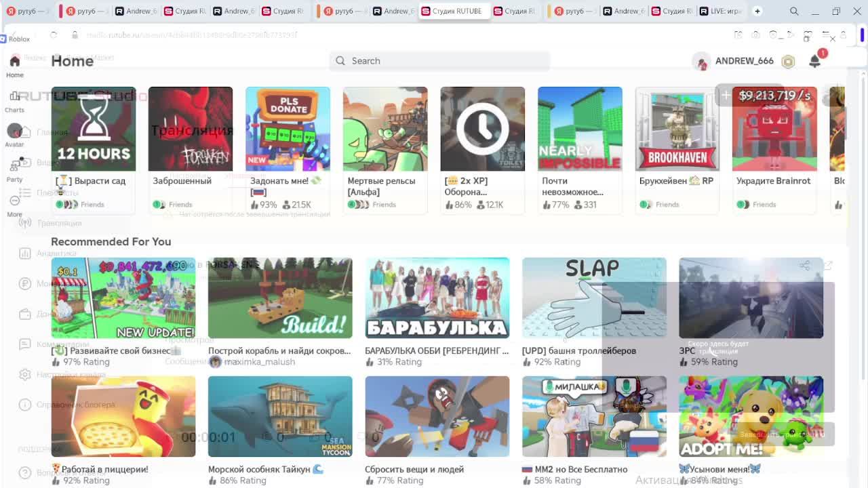Switch to the active Студия RUTUBE tab
The image size is (868, 488).
pos(455,11)
